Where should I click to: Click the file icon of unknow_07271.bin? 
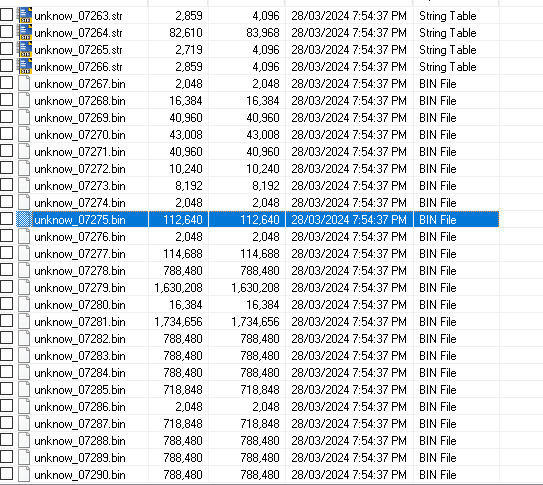coord(24,151)
